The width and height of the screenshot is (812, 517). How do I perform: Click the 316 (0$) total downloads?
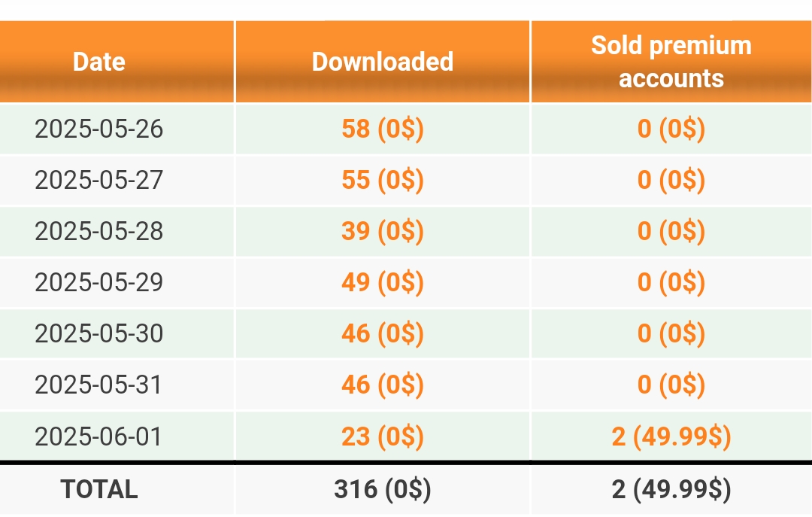click(x=383, y=489)
